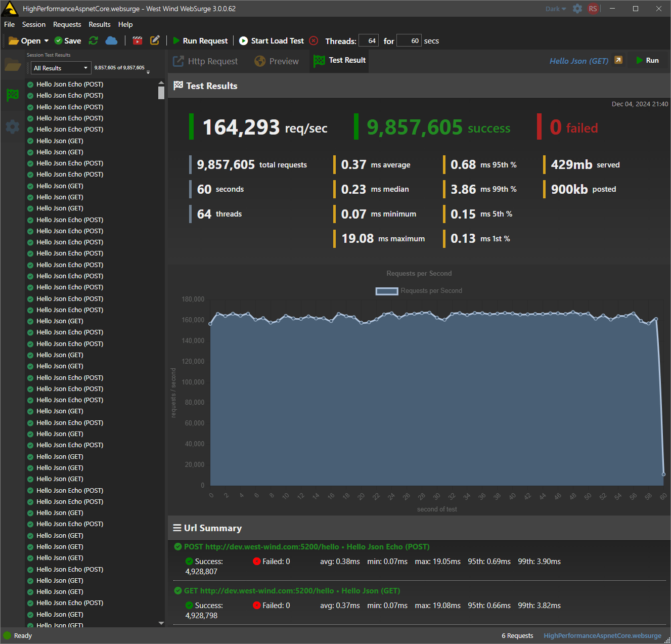Click GET summary green Success icon
This screenshot has width=671, height=644.
tap(189, 606)
